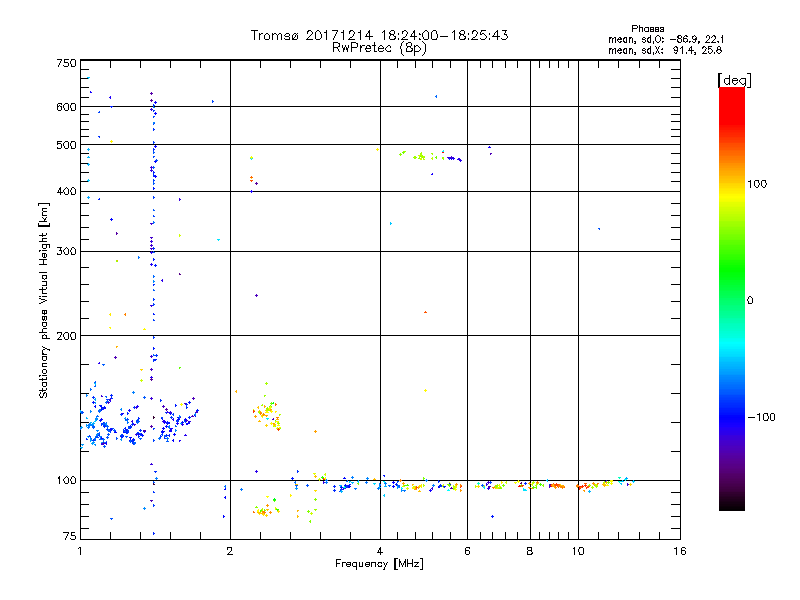Click the y-axis tick label '600'
This screenshot has width=800, height=600.
coord(66,107)
